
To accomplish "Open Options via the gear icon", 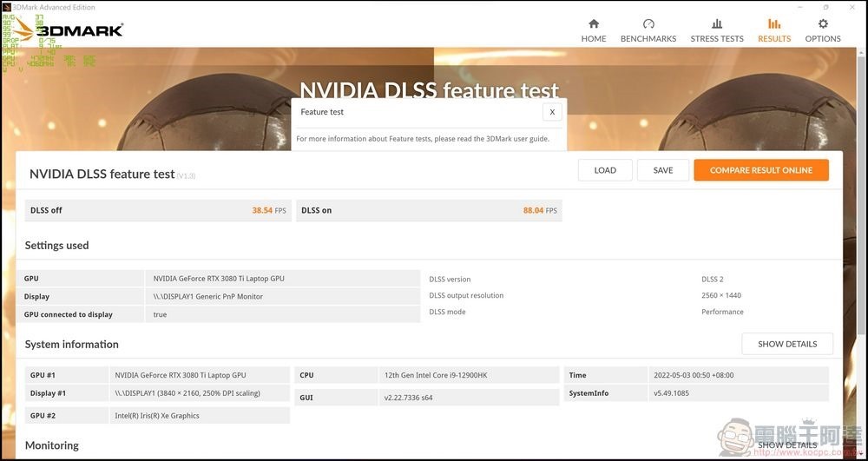I will 823,23.
